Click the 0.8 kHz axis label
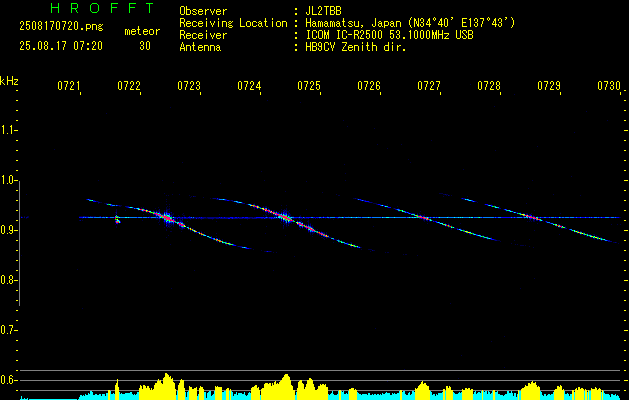 (x=8, y=280)
